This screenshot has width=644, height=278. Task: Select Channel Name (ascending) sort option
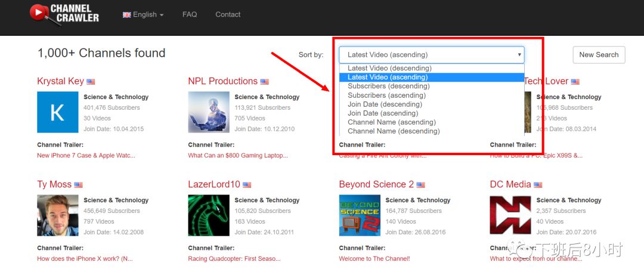click(391, 122)
